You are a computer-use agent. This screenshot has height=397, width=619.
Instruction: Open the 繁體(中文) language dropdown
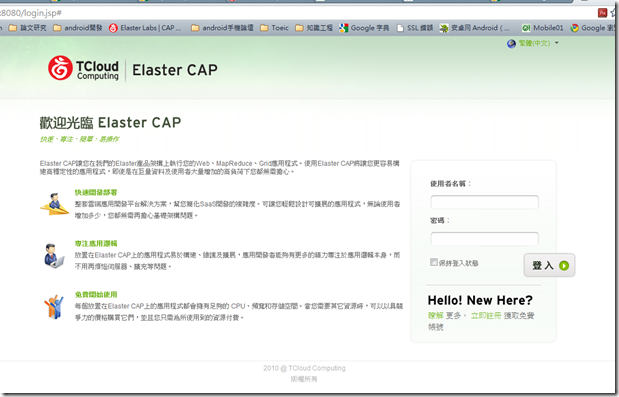click(538, 43)
